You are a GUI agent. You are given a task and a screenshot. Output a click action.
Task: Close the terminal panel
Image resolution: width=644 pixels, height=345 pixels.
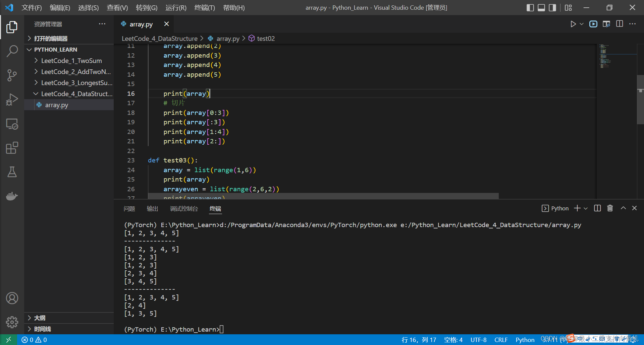(634, 208)
